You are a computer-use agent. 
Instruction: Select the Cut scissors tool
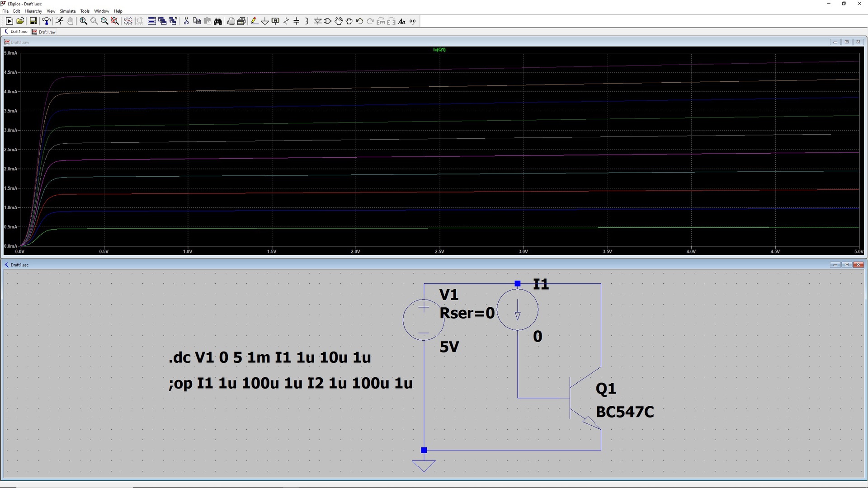[x=186, y=21]
